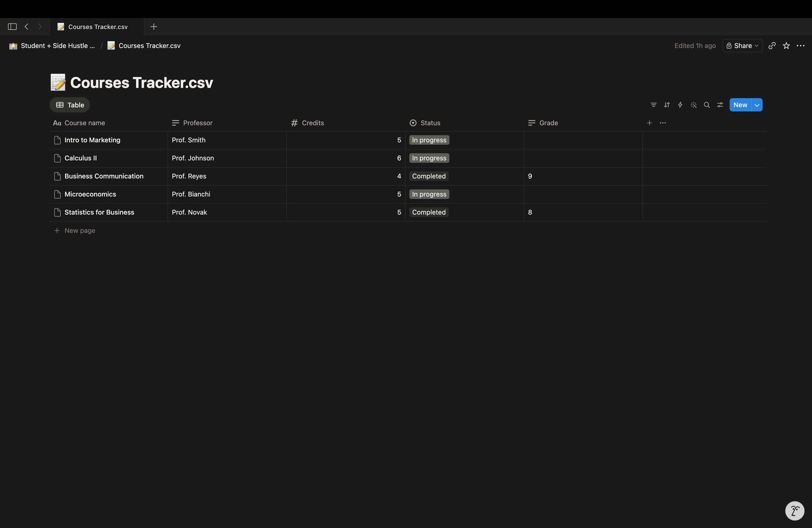The image size is (812, 528).
Task: Add a new property column with plus
Action: click(649, 123)
